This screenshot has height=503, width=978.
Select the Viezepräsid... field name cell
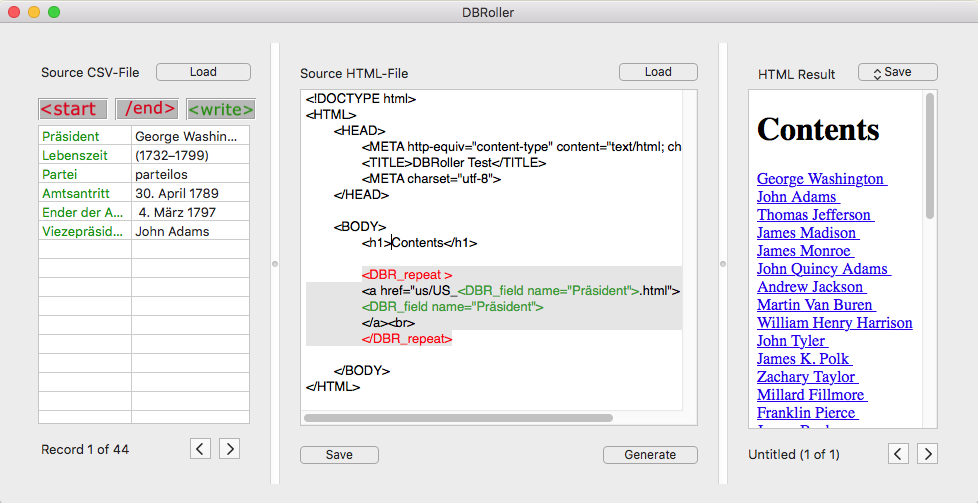(x=85, y=232)
